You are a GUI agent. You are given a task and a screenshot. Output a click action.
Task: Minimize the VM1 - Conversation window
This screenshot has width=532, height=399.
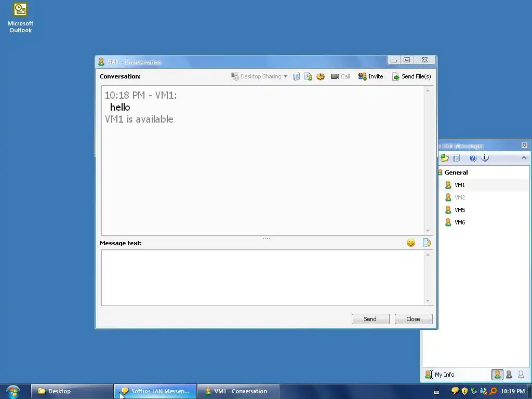tap(394, 60)
